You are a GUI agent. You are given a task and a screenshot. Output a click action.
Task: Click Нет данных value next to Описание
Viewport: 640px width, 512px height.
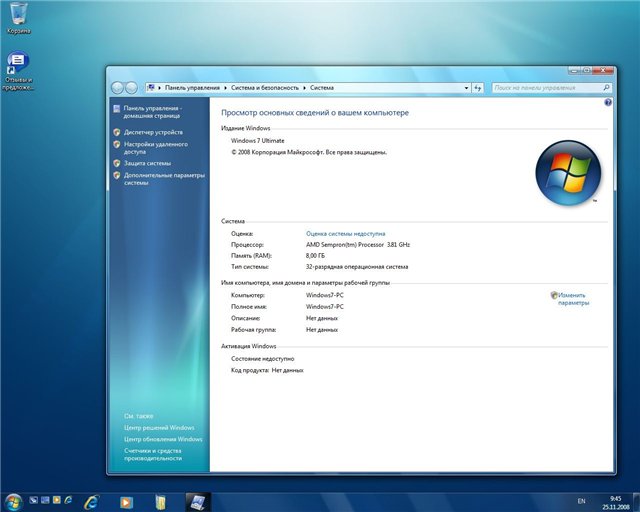[x=322, y=318]
